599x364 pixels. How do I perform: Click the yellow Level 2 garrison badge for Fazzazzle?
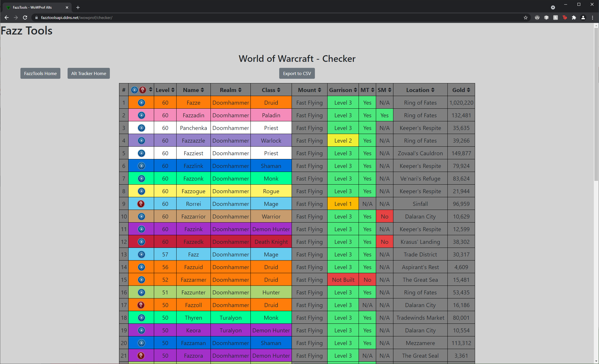click(343, 140)
